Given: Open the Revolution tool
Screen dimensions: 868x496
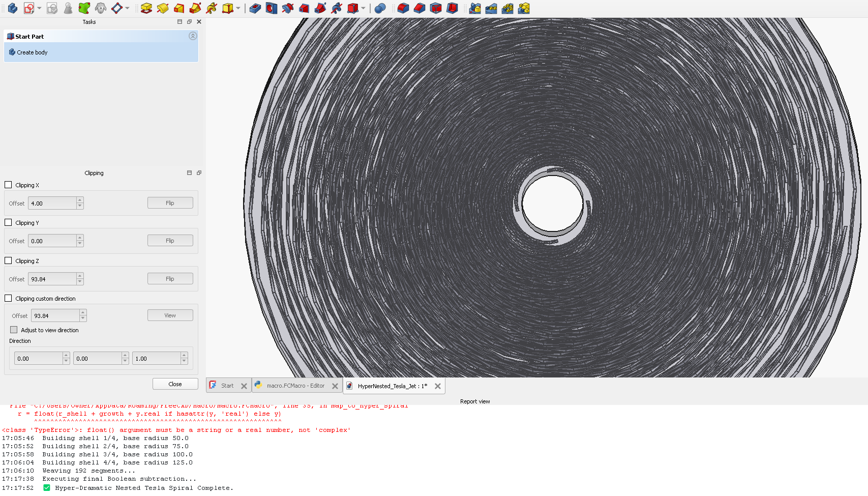Looking at the screenshot, I should [163, 8].
